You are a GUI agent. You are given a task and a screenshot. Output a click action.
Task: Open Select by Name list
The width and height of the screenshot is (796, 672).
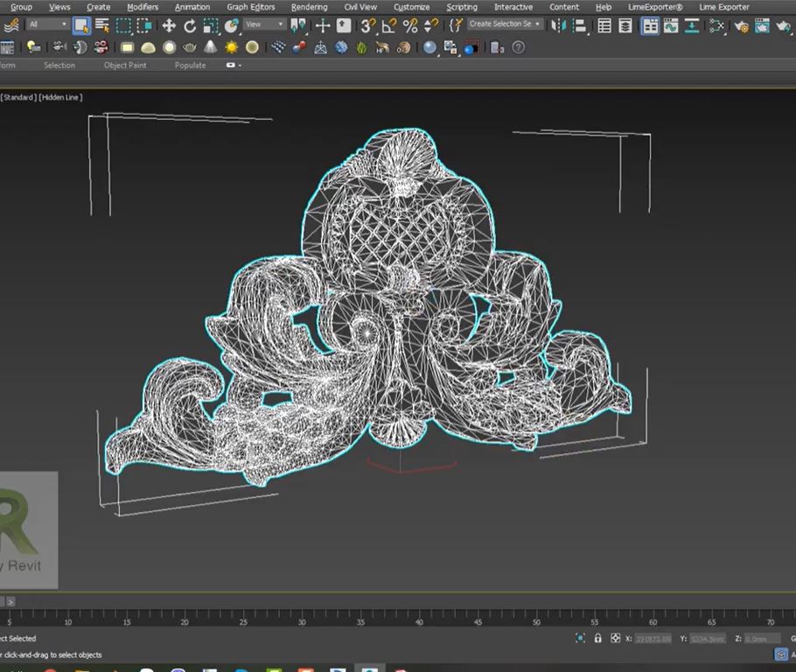[x=102, y=25]
